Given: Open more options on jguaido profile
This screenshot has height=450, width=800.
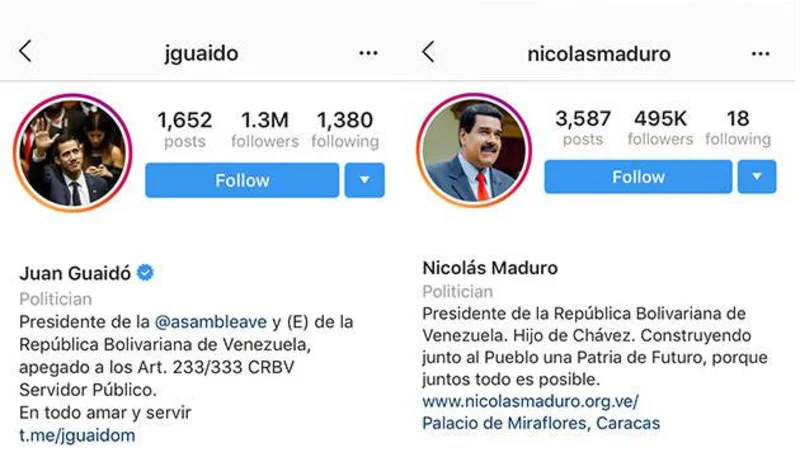Looking at the screenshot, I should pyautogui.click(x=368, y=53).
